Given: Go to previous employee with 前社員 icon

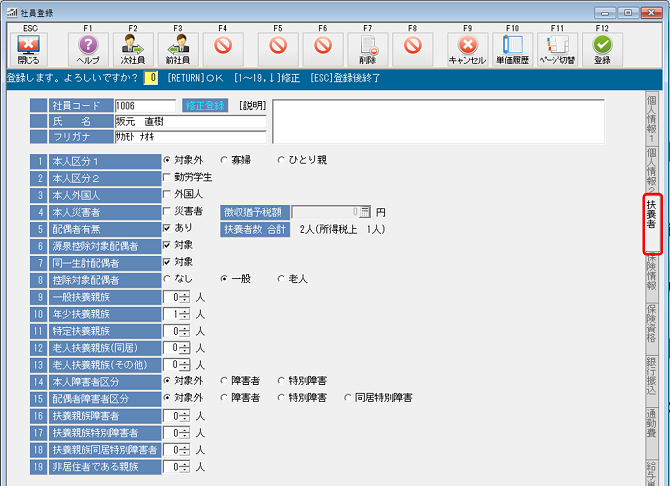Looking at the screenshot, I should 178,46.
